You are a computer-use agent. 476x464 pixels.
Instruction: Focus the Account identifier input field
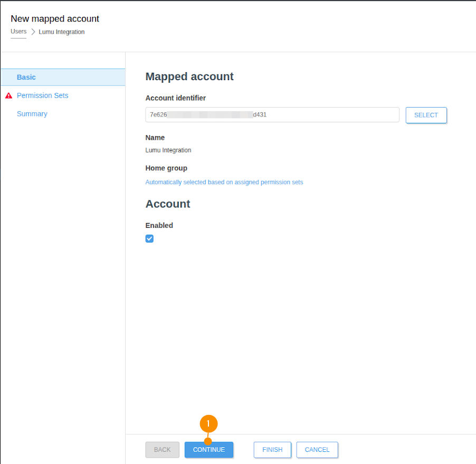click(x=272, y=115)
